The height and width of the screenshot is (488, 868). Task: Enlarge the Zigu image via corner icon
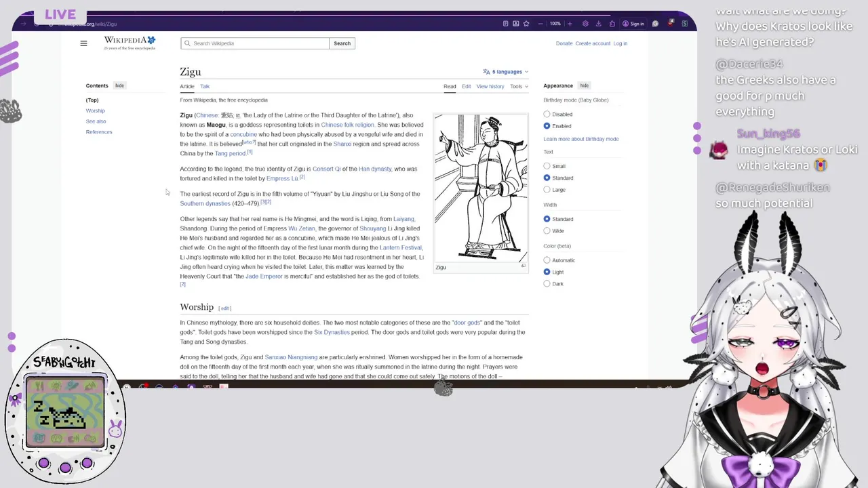click(523, 266)
